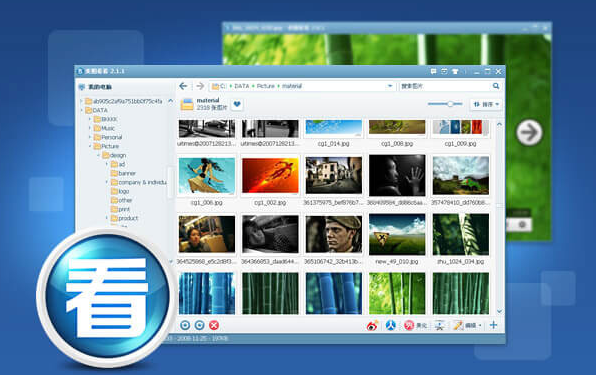
Task: Open Meitu beautify tool icon
Action: click(409, 325)
